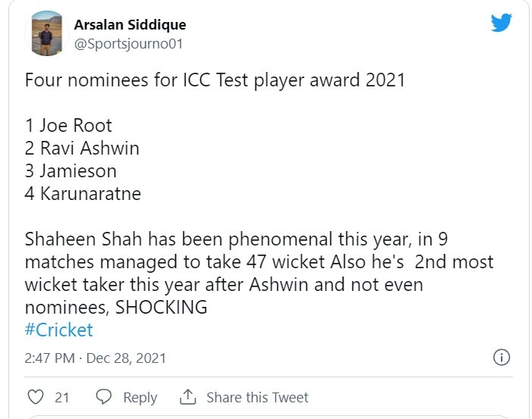Open the Arsalan Siddique display name link

130,25
